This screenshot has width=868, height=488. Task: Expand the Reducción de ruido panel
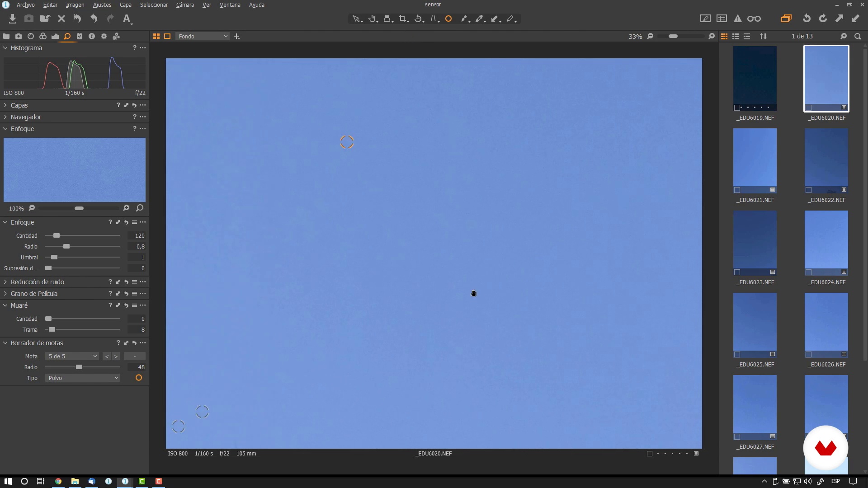tap(5, 282)
